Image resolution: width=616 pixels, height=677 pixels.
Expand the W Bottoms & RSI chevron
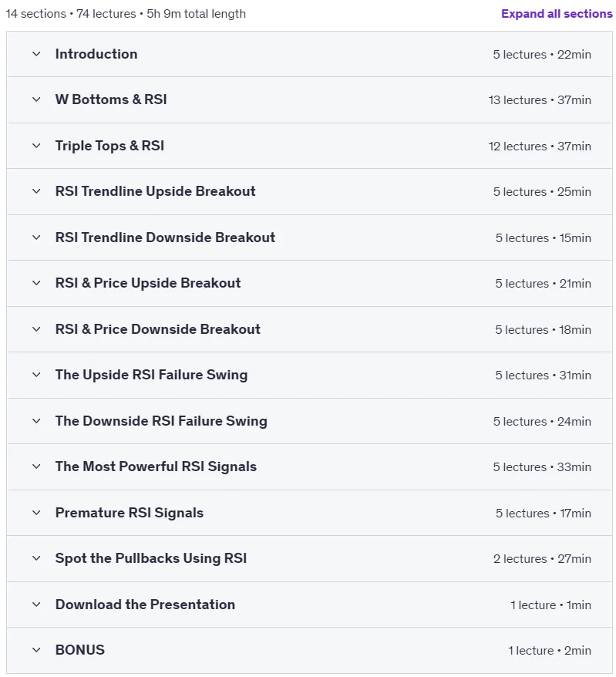coord(36,99)
